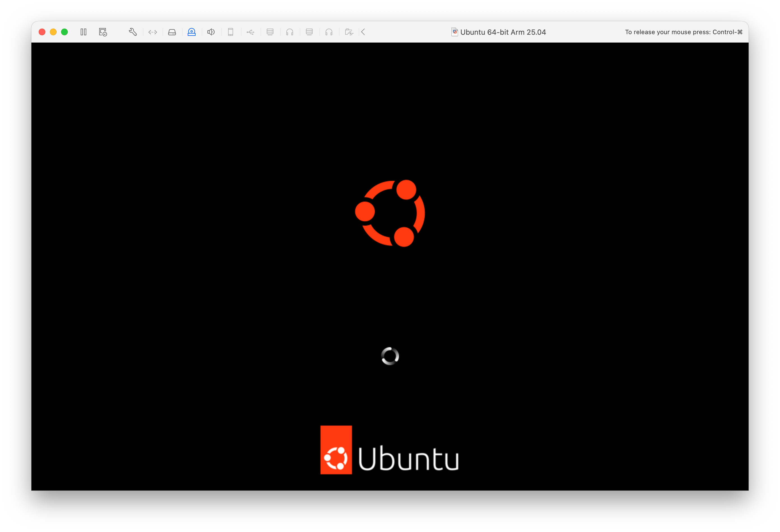Screen dimensions: 780x532
Task: Click the yellow minimize window button
Action: (53, 32)
